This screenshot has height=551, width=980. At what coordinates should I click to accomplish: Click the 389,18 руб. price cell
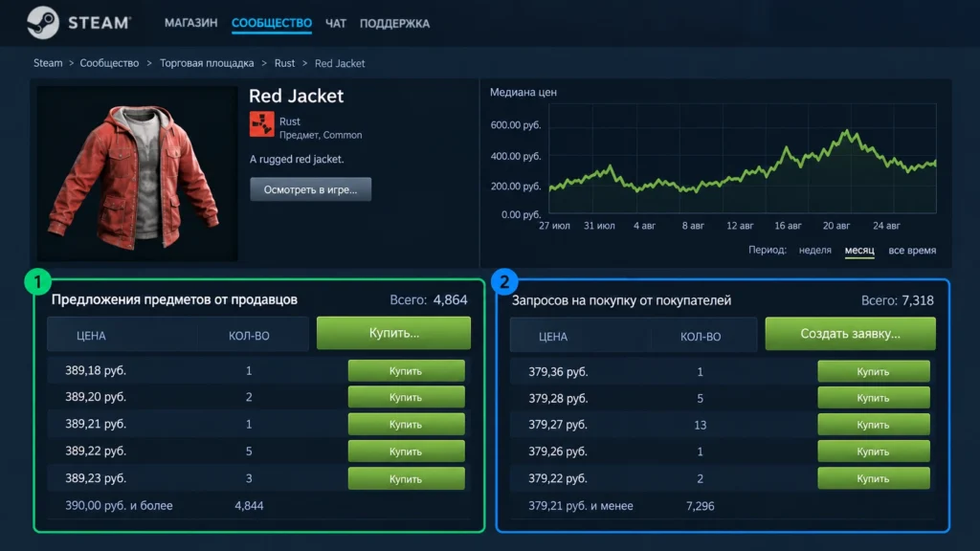[96, 370]
